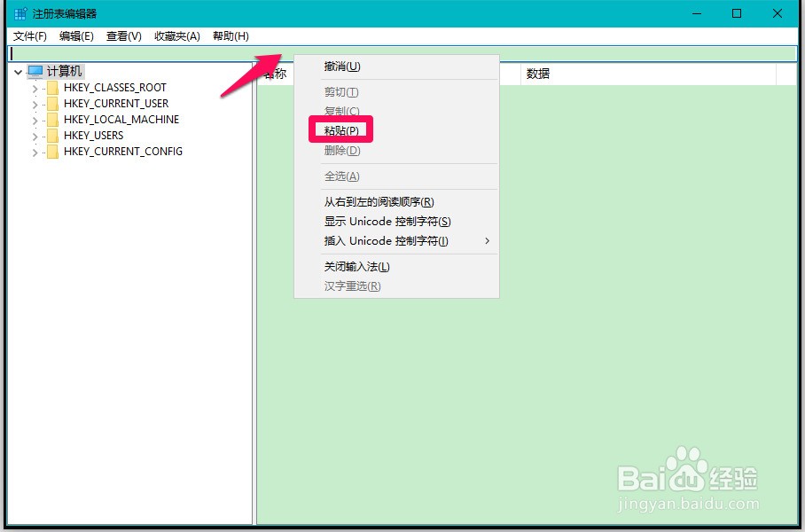Image resolution: width=805 pixels, height=532 pixels.
Task: Click the HKEY_USERS folder icon
Action: pyautogui.click(x=53, y=136)
